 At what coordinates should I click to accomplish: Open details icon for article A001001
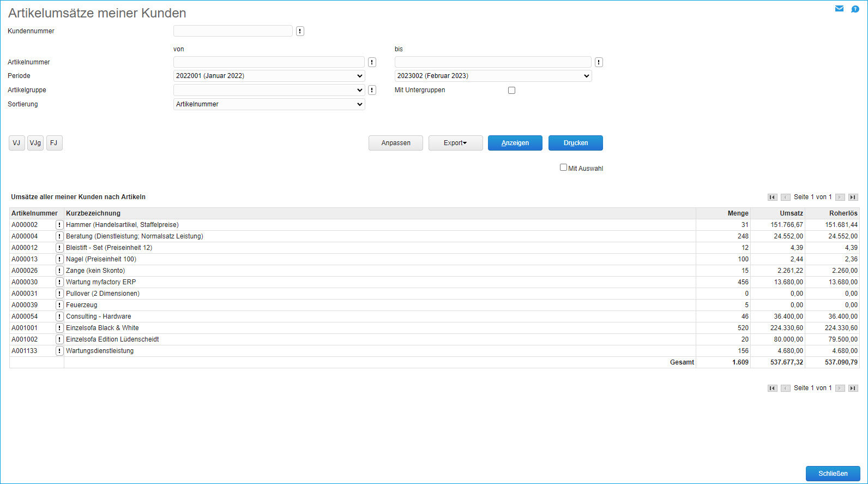tap(59, 328)
